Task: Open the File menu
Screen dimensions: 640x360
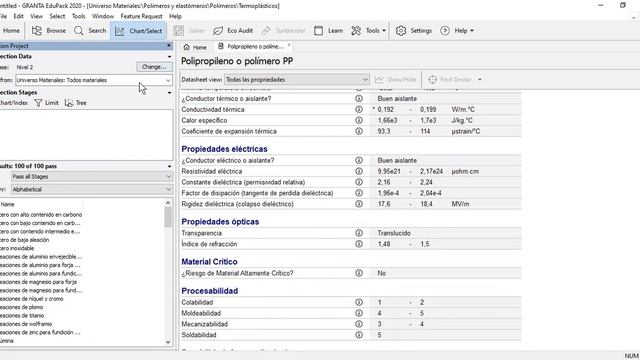Action: (3, 16)
